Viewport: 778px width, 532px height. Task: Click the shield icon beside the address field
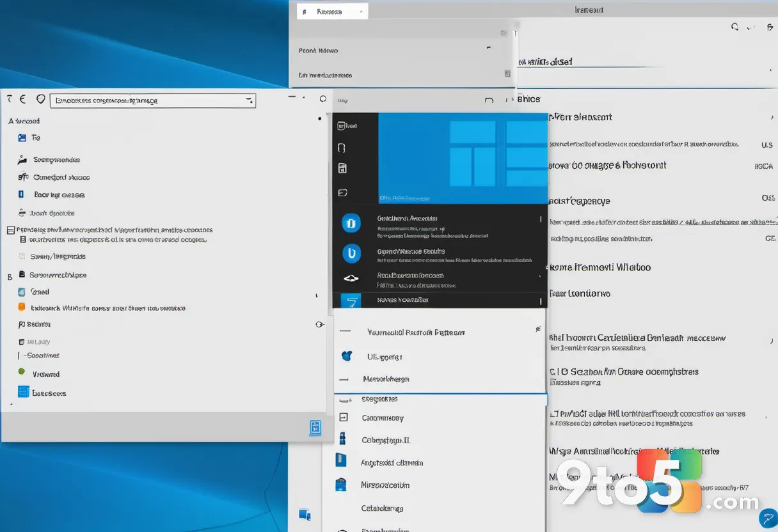[x=41, y=99]
